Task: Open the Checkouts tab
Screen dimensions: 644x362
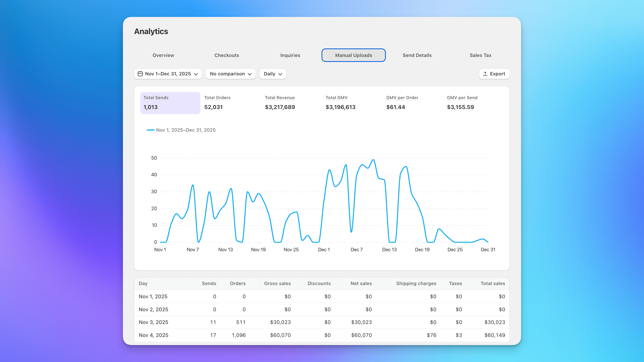Action: 226,55
